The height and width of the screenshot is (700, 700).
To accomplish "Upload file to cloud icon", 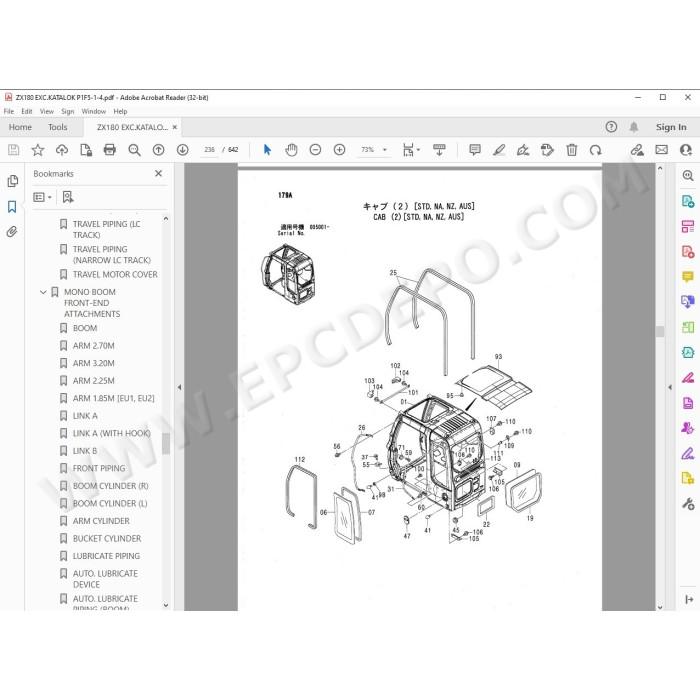I will click(62, 150).
